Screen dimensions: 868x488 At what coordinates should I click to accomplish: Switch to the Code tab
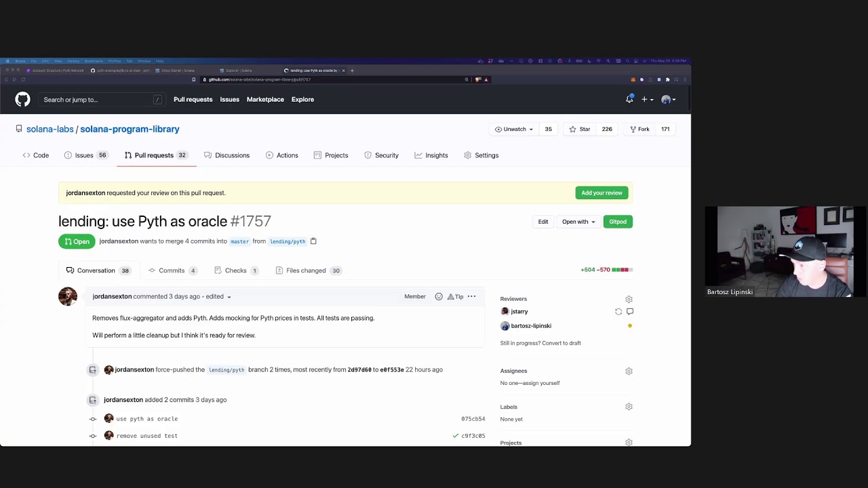pos(36,155)
